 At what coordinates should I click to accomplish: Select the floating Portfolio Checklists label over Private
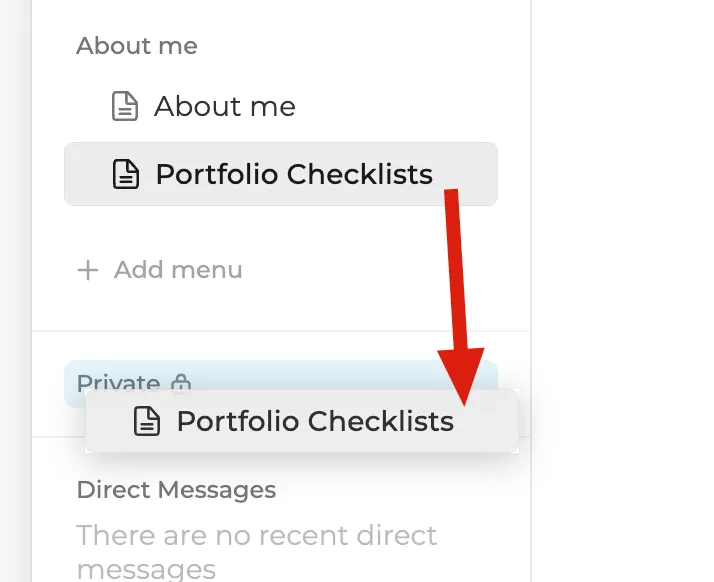[x=315, y=421]
